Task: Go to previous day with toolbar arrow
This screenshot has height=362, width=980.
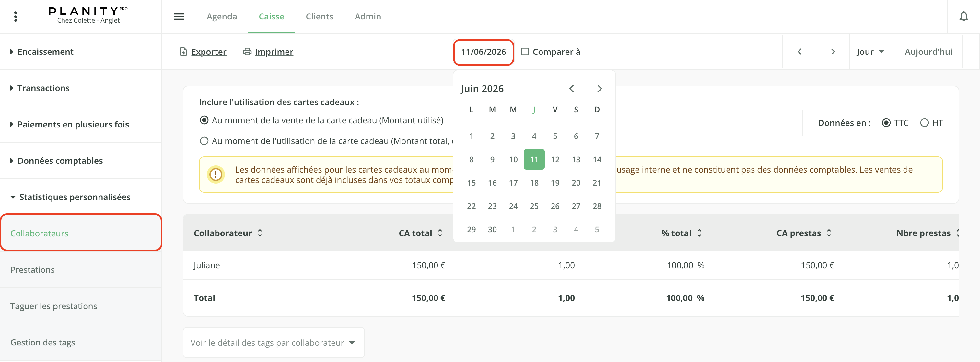Action: tap(799, 51)
